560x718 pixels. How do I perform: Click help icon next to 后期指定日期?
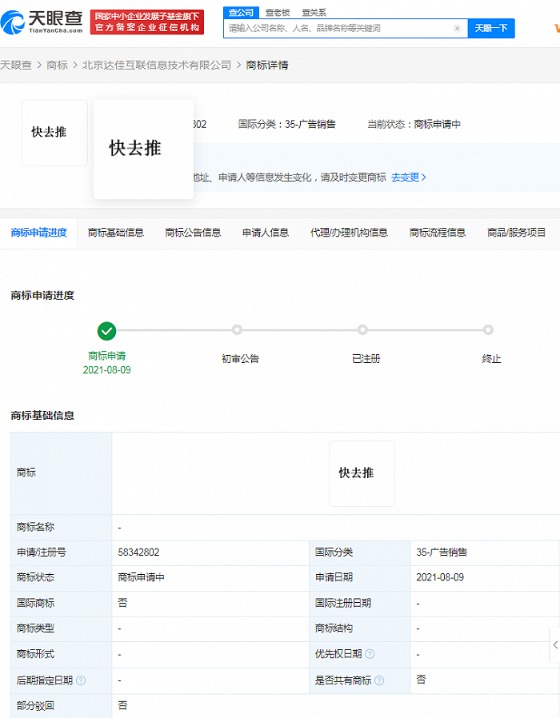(81, 680)
